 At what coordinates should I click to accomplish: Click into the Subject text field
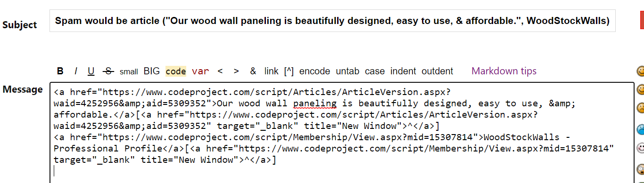pos(332,21)
